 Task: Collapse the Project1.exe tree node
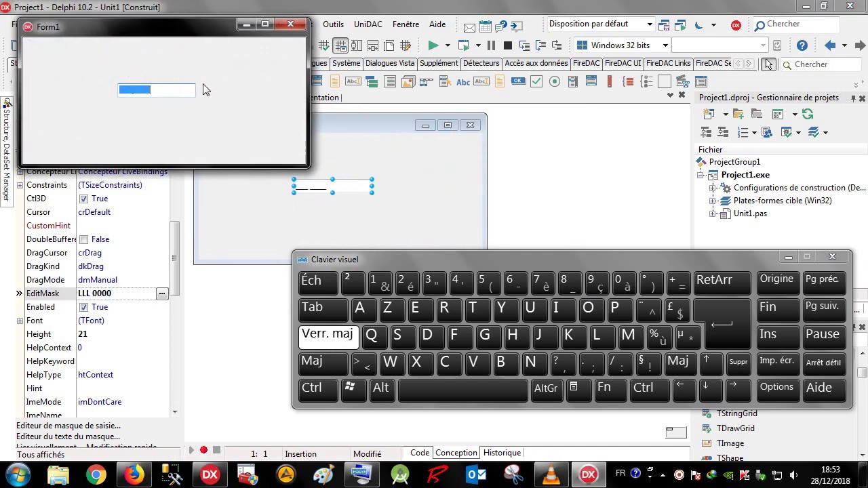pos(701,175)
